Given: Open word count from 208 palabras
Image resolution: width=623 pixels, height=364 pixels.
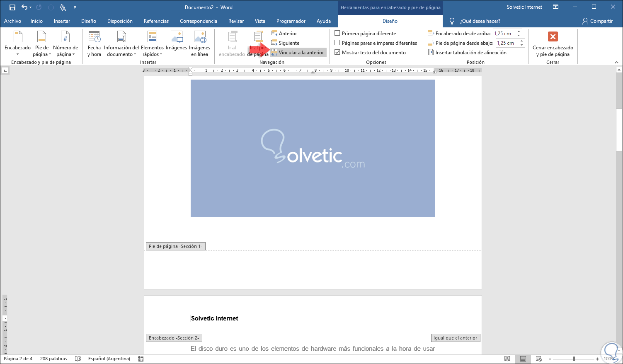Looking at the screenshot, I should pos(53,359).
